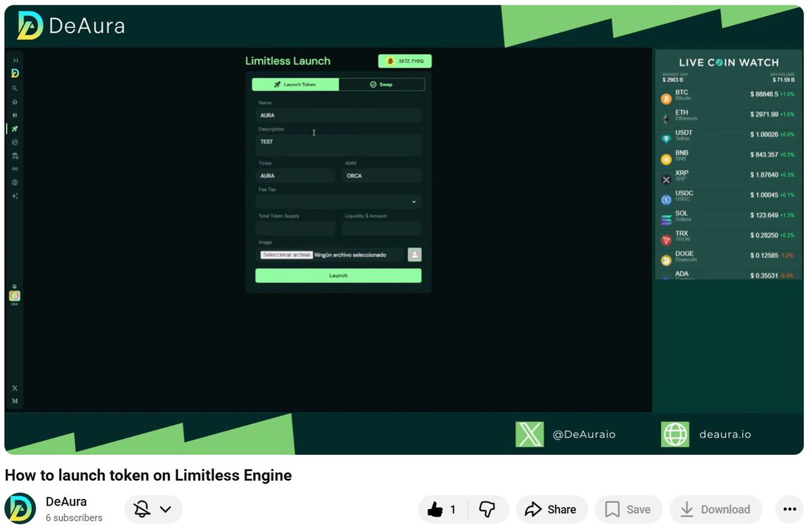This screenshot has width=812, height=528.
Task: Click the USA region avatar in sidebar
Action: tap(14, 296)
